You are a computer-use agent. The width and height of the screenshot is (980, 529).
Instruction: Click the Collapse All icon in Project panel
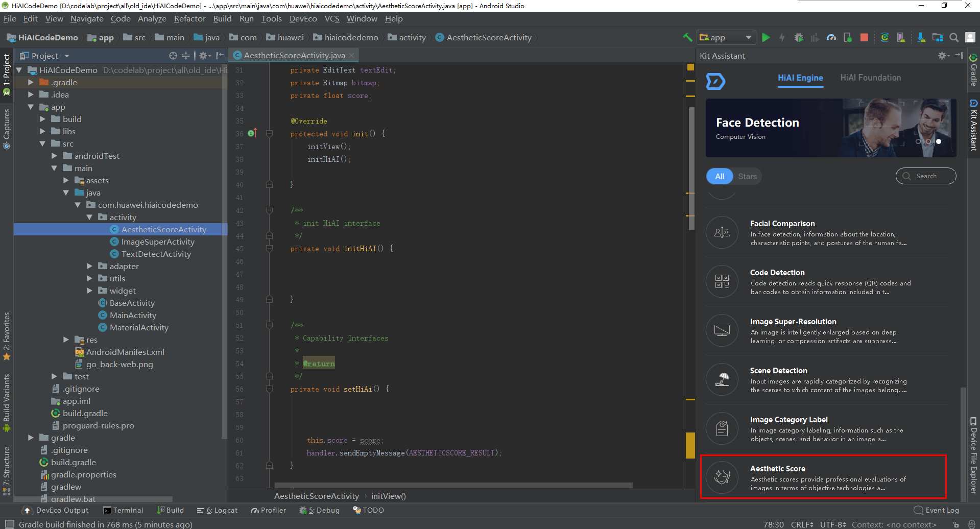click(186, 56)
